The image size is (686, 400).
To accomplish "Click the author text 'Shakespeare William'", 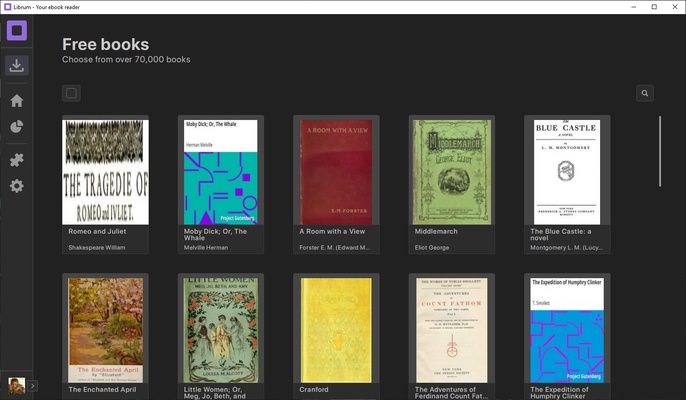I will 97,248.
